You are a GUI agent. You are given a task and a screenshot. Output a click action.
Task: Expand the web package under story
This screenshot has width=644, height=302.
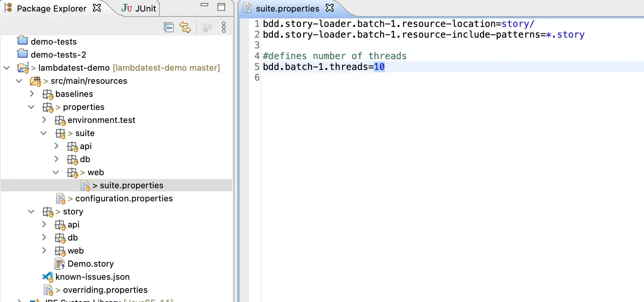coord(44,251)
